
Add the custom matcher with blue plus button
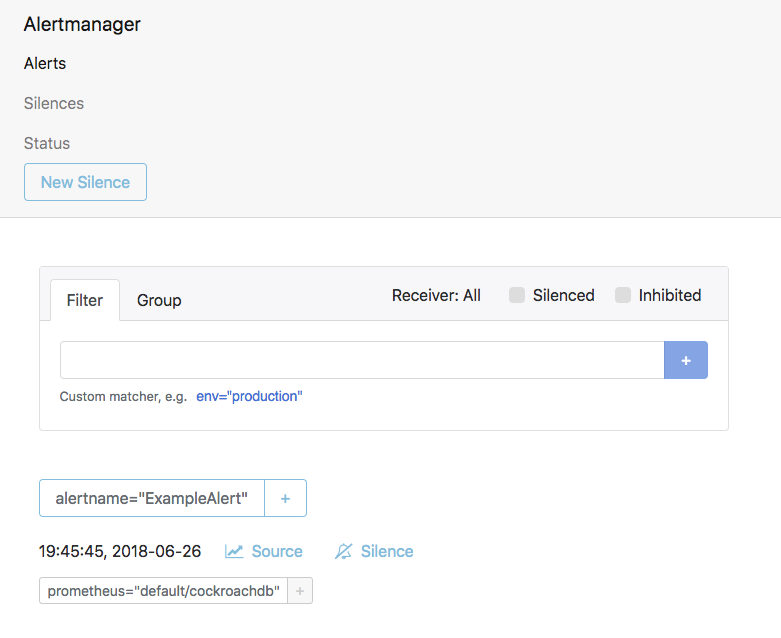pyautogui.click(x=686, y=360)
